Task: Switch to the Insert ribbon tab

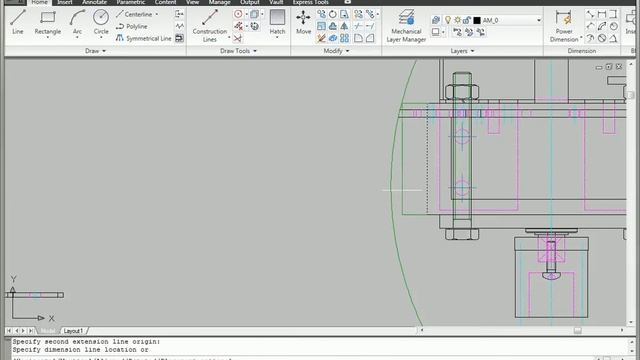Action: [64, 2]
